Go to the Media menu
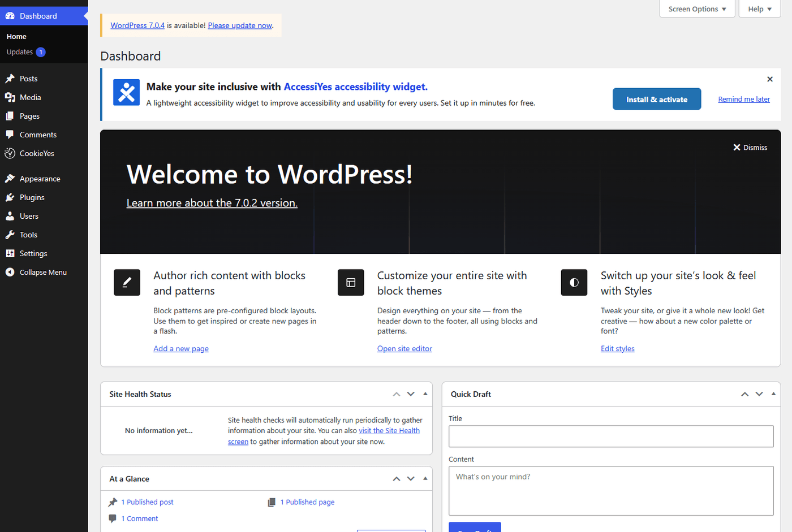Screen dimensions: 792x532 pos(44,97)
